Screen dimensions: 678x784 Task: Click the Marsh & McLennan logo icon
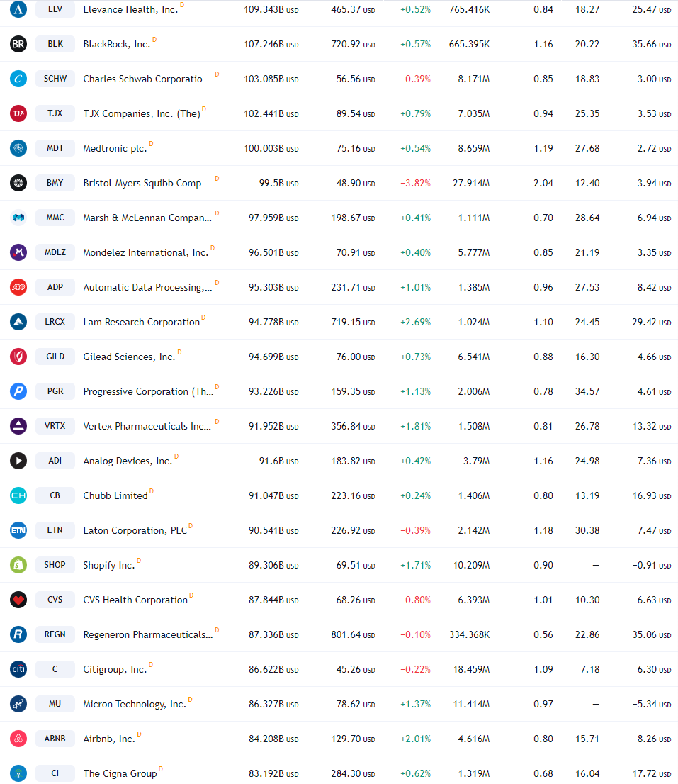point(18,218)
